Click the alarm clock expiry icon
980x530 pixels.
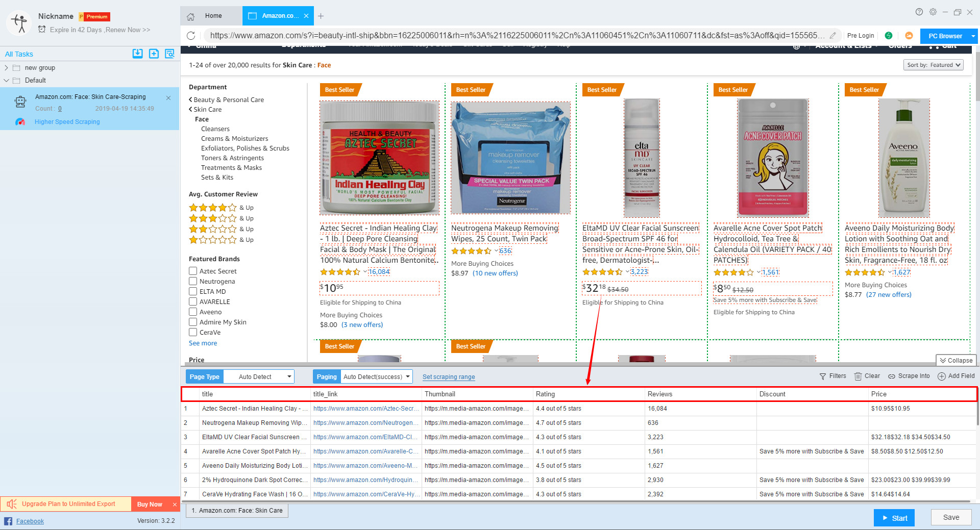coord(42,30)
